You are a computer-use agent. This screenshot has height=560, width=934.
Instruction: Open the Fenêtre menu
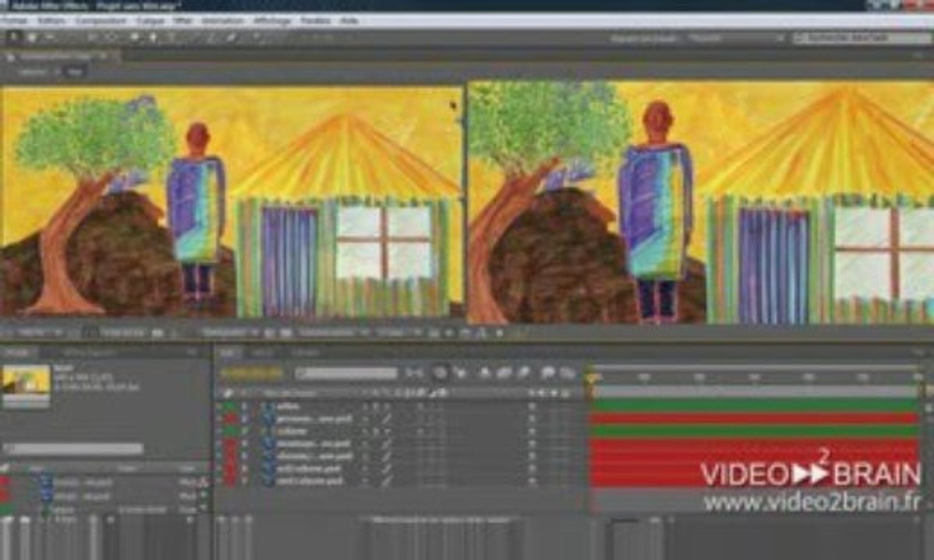[315, 20]
